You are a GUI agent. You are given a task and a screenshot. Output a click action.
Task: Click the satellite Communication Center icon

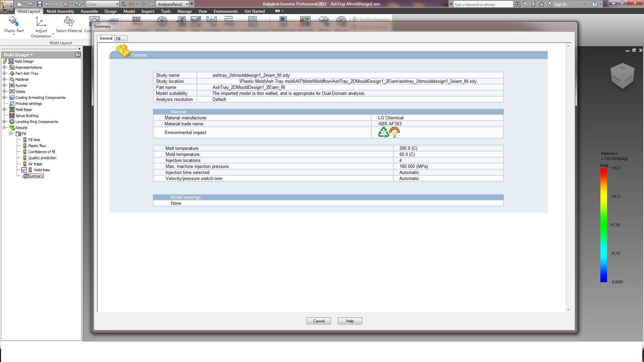pos(534,4)
